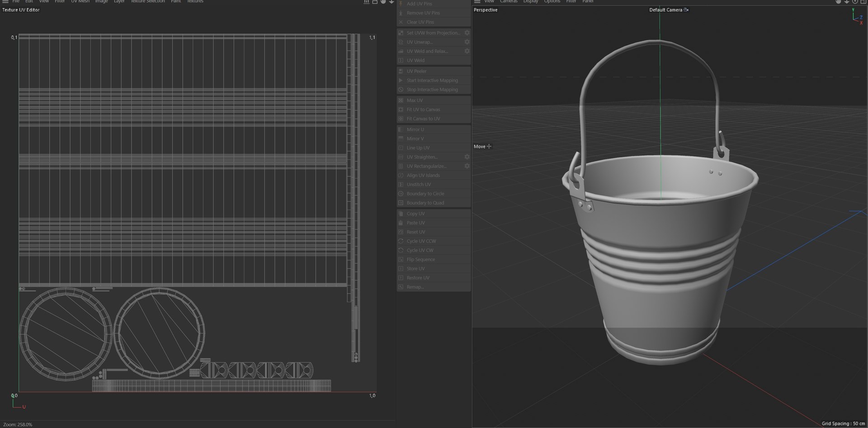868x428 pixels.
Task: Rotate sequence with Cycle UV CW
Action: pos(434,250)
